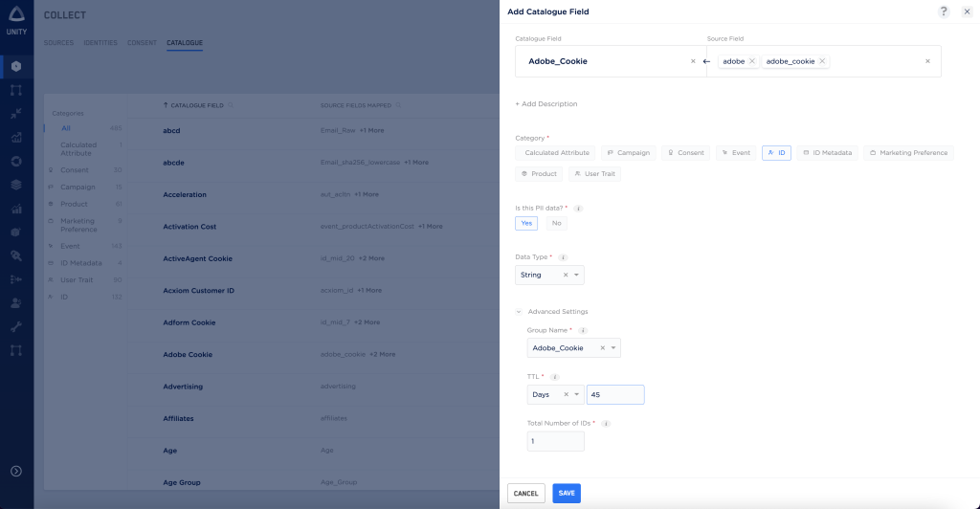This screenshot has height=509, width=980.
Task: Click the Total Number of IDs field
Action: pos(555,441)
